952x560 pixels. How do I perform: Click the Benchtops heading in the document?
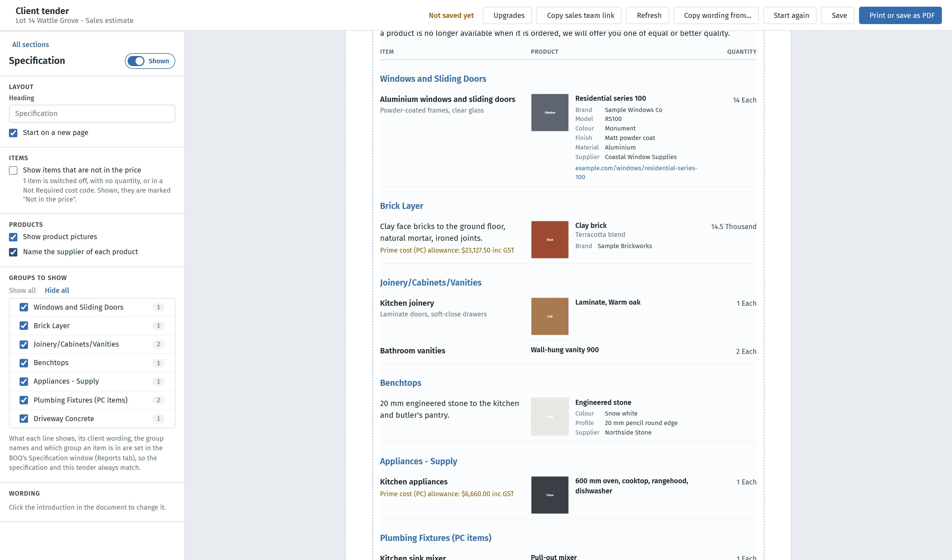(400, 383)
